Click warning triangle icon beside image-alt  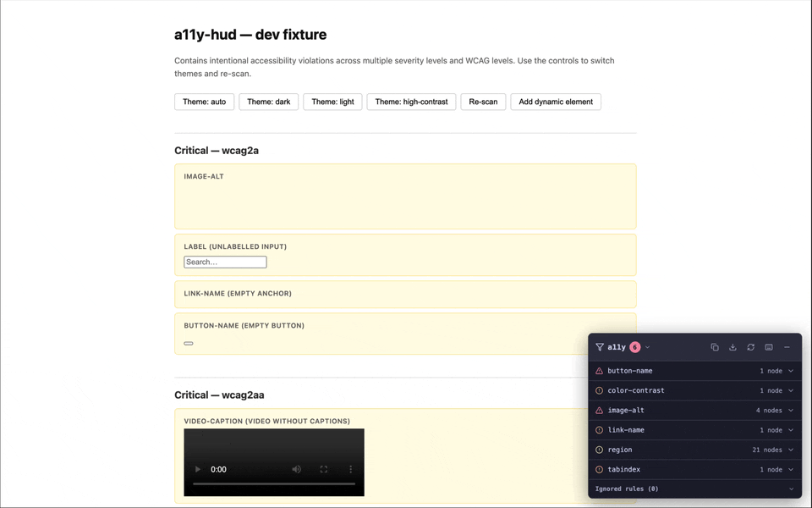[x=599, y=411]
